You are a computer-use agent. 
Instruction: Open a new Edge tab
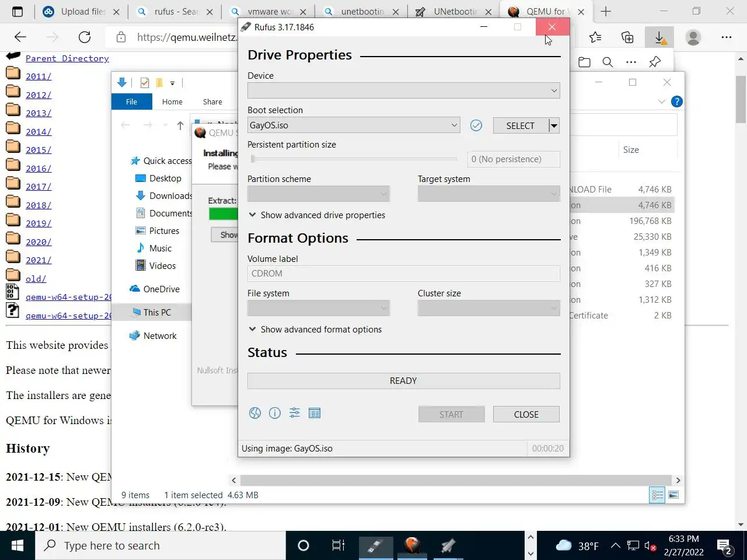606,11
